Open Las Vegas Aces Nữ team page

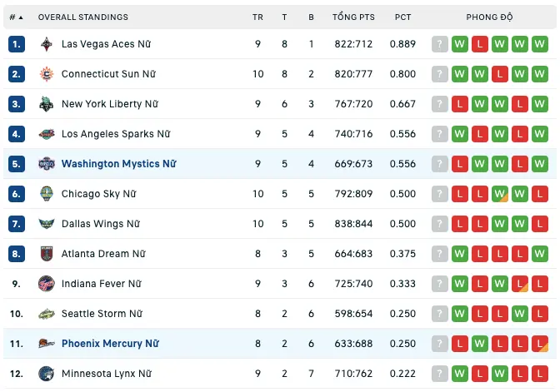coord(106,44)
